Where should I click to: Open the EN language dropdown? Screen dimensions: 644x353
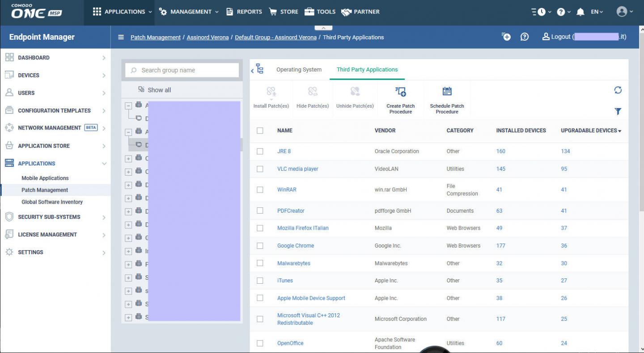point(597,12)
